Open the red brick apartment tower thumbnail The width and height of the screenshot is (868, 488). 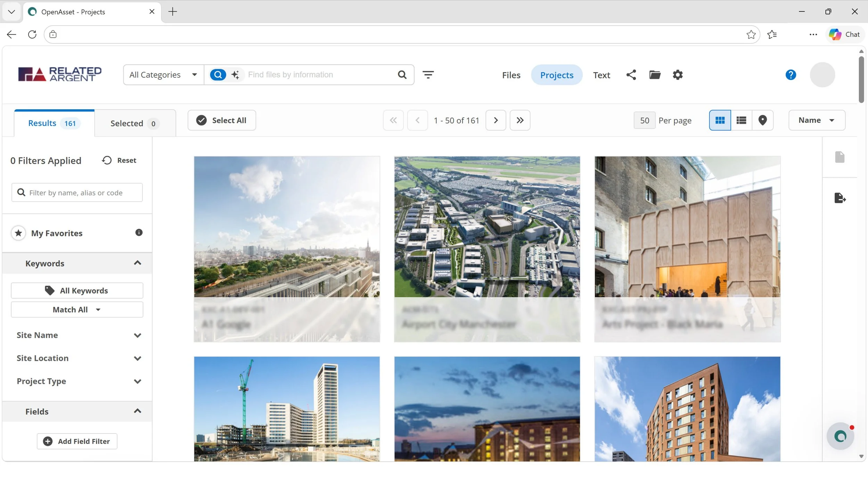(687, 409)
